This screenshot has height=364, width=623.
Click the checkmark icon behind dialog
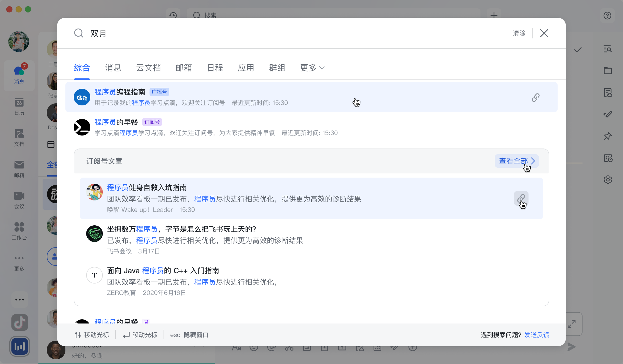click(x=578, y=50)
